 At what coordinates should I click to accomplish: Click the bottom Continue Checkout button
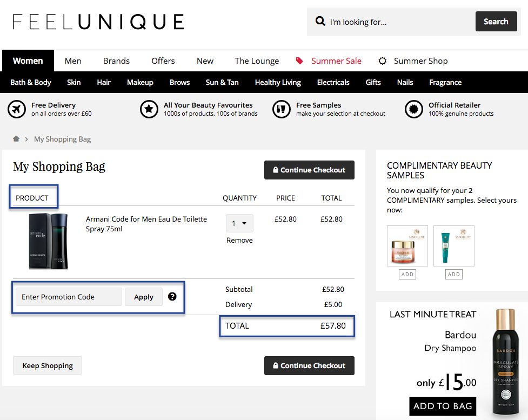coord(309,366)
